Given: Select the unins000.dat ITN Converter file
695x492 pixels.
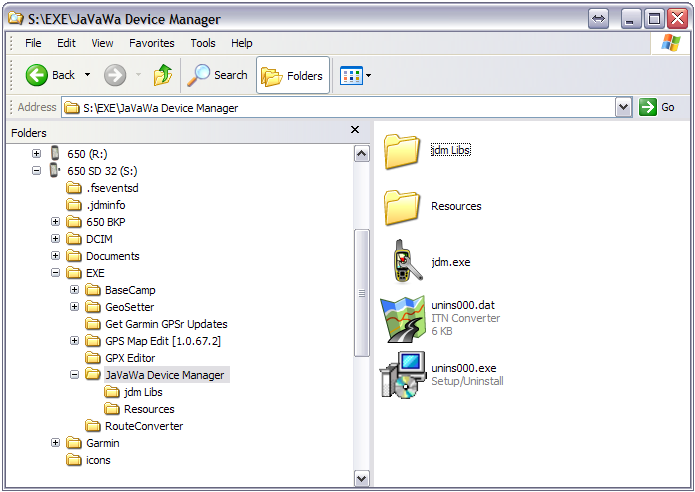Looking at the screenshot, I should click(x=403, y=318).
